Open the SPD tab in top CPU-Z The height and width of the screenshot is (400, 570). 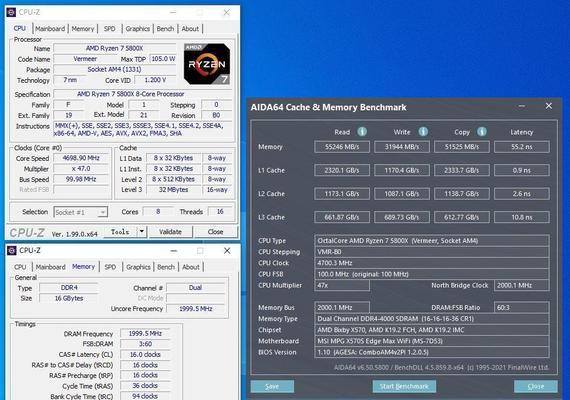click(109, 28)
